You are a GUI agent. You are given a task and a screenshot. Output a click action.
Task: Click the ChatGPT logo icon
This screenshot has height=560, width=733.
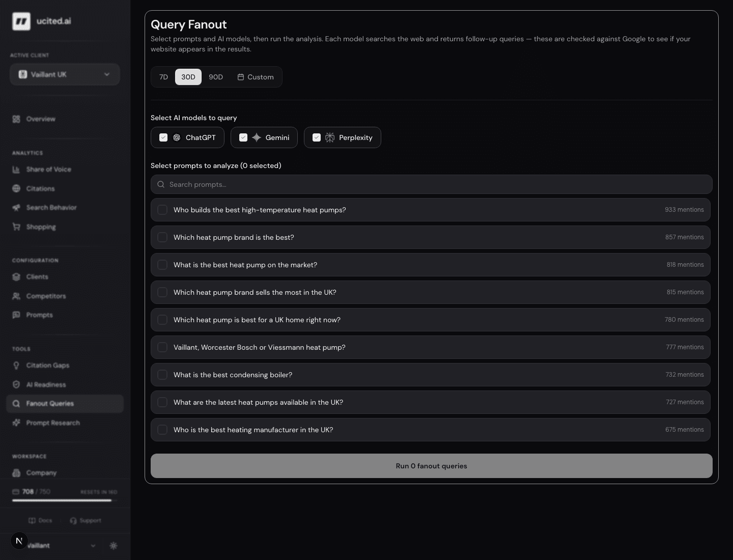click(177, 137)
